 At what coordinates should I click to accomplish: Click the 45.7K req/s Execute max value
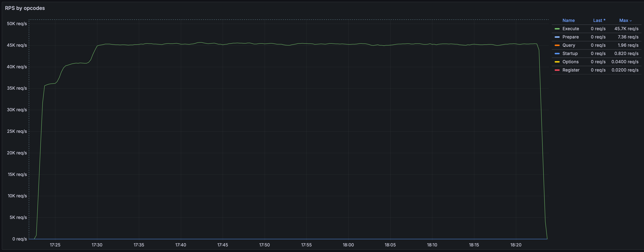coord(626,29)
